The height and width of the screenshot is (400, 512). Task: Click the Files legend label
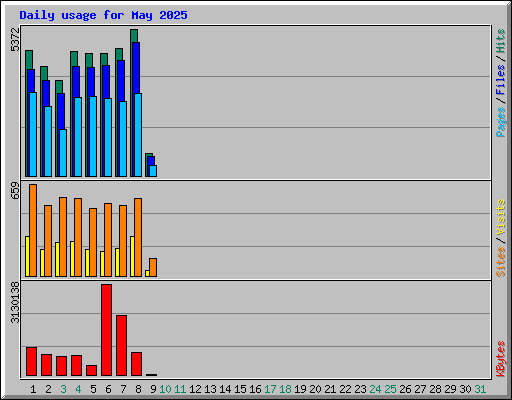click(x=501, y=80)
